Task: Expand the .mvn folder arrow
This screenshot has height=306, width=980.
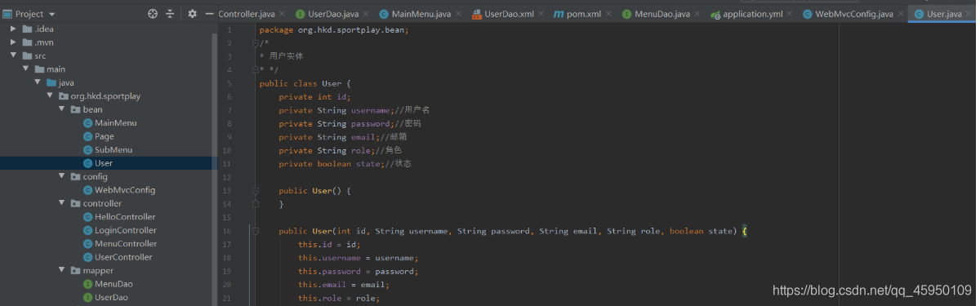Action: 14,42
